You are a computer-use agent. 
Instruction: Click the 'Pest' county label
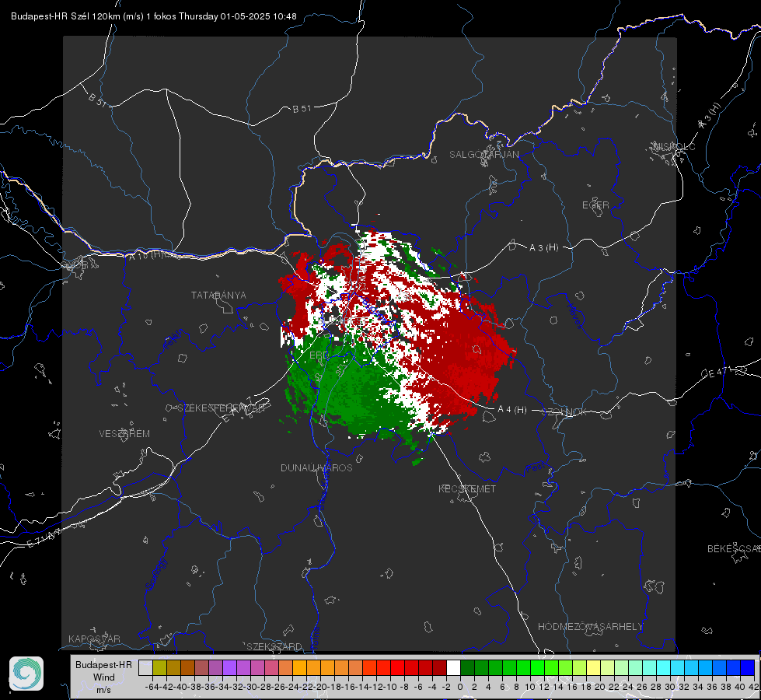point(535,468)
